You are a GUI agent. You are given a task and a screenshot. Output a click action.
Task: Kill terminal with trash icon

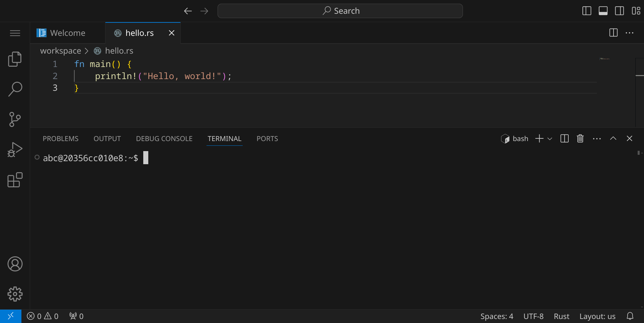(x=580, y=138)
